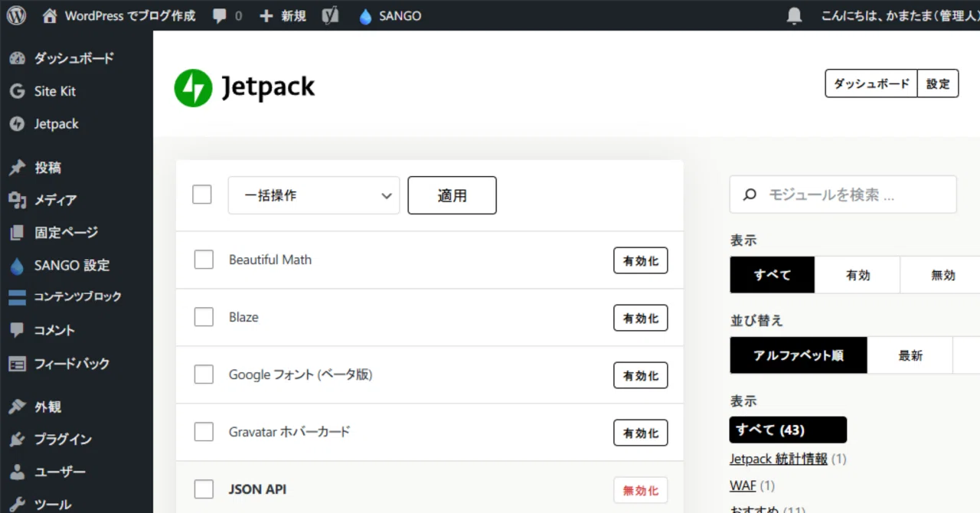Open ユーザー in the sidebar menu
Viewport: 980px width, 513px height.
click(60, 472)
